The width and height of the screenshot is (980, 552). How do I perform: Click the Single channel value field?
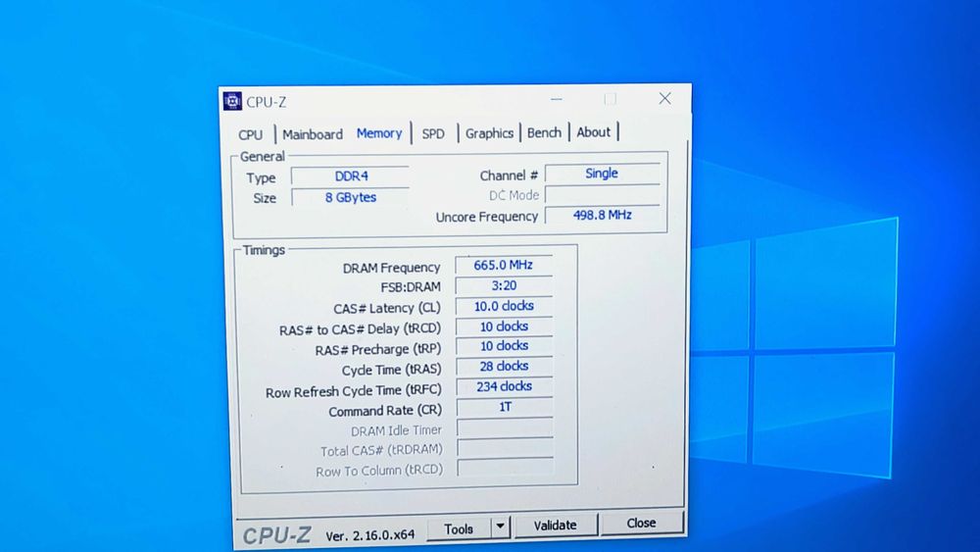click(602, 174)
